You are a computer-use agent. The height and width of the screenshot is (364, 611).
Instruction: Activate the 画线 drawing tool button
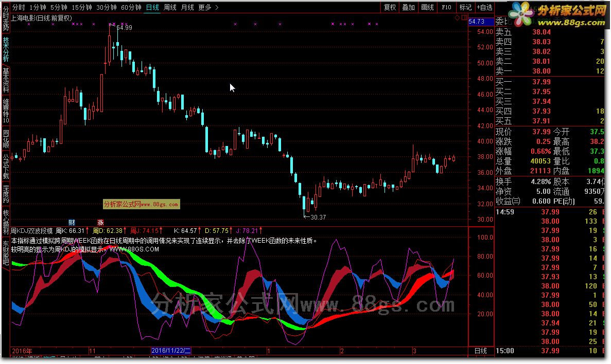(x=427, y=7)
